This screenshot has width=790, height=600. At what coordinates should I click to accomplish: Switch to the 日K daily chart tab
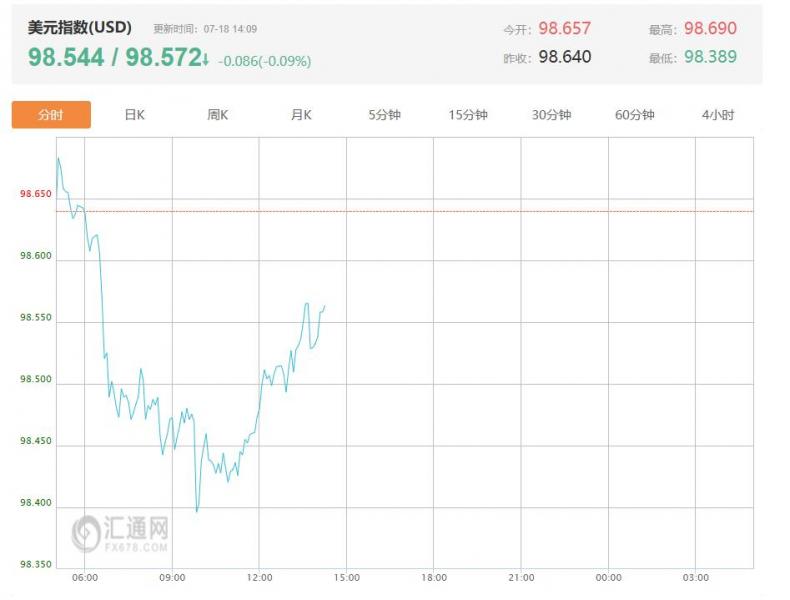(134, 115)
